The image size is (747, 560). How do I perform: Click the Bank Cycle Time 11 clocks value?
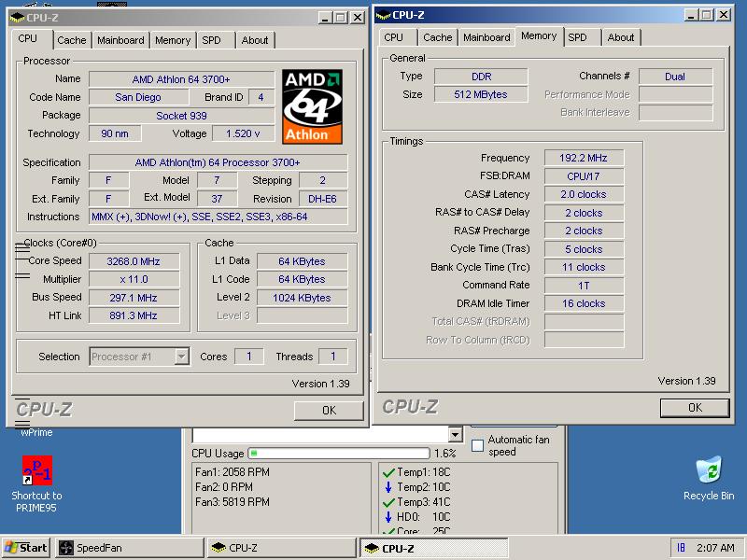(584, 267)
